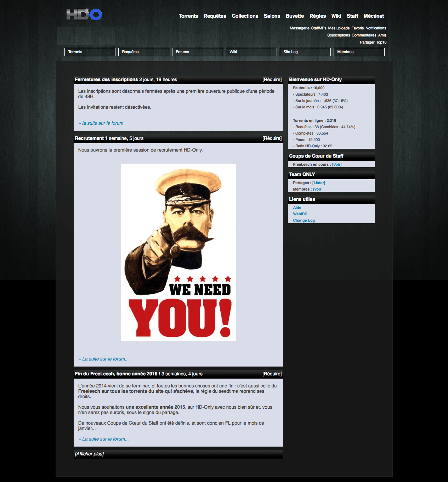The height and width of the screenshot is (482, 448).
Task: Click Voir next to FreeLeech en cours
Action: [x=337, y=165]
